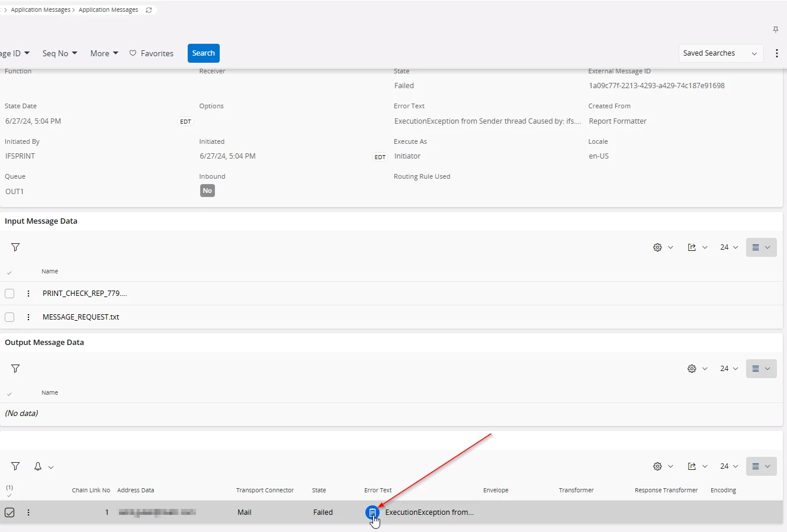Click export icon in Input Message Data toolbar

point(692,247)
